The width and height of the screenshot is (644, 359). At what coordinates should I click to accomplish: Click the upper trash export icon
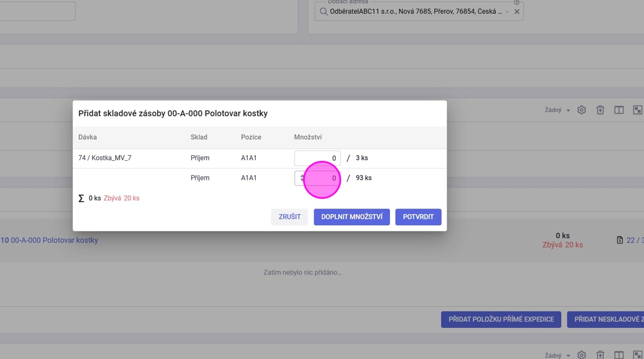(x=600, y=110)
